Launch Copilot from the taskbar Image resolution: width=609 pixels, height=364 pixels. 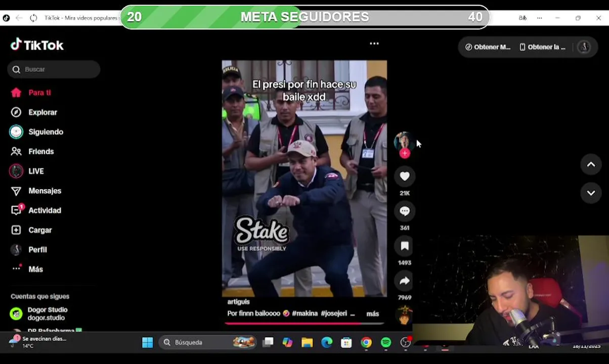click(x=287, y=343)
